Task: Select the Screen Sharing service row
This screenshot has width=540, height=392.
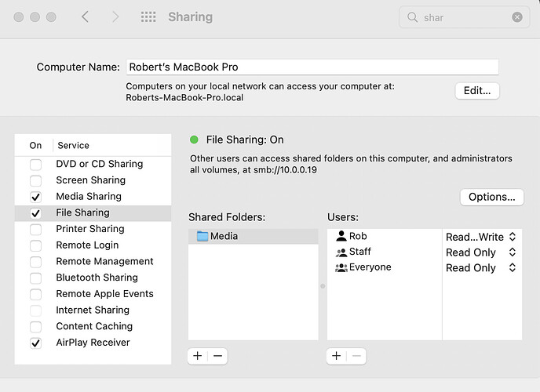Action: coord(93,180)
